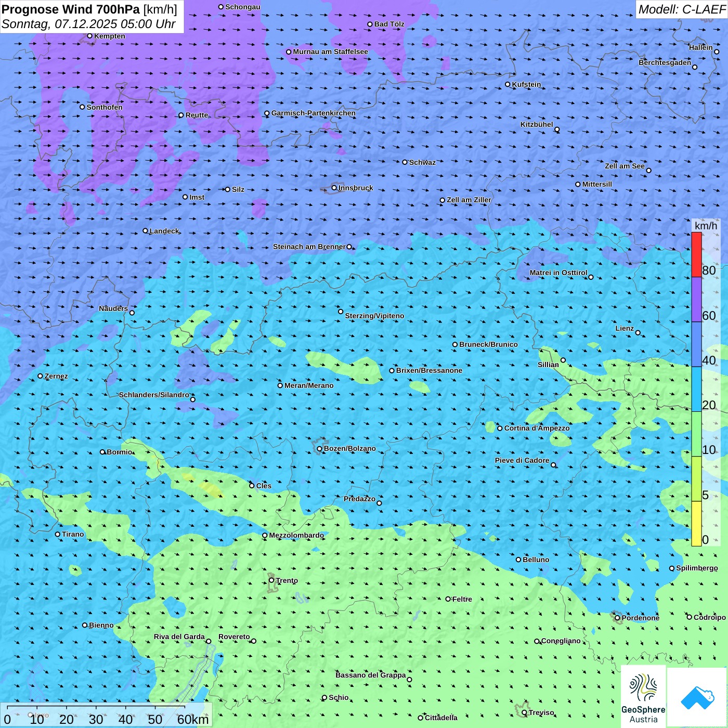Click the 'Schio' label

(x=339, y=697)
